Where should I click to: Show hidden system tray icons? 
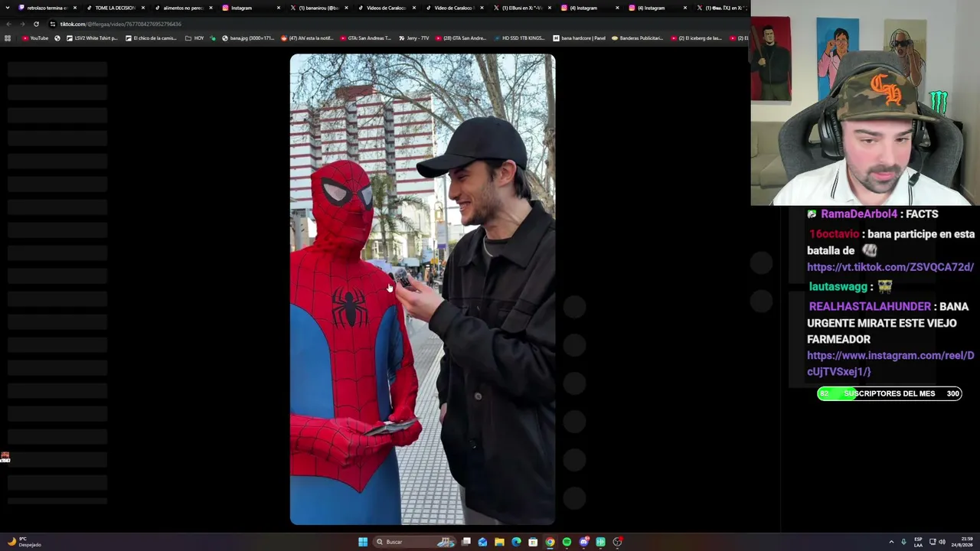[x=891, y=542]
